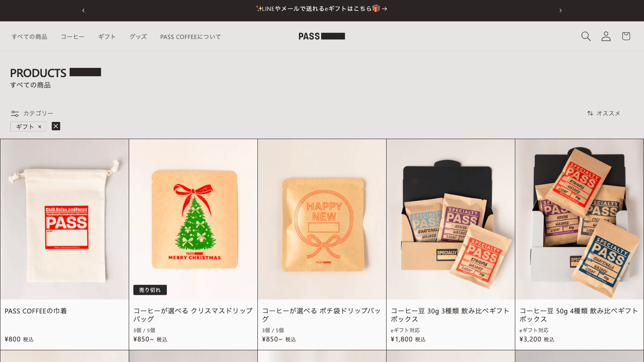Follow the LINE eギフト announcement link

point(322,8)
